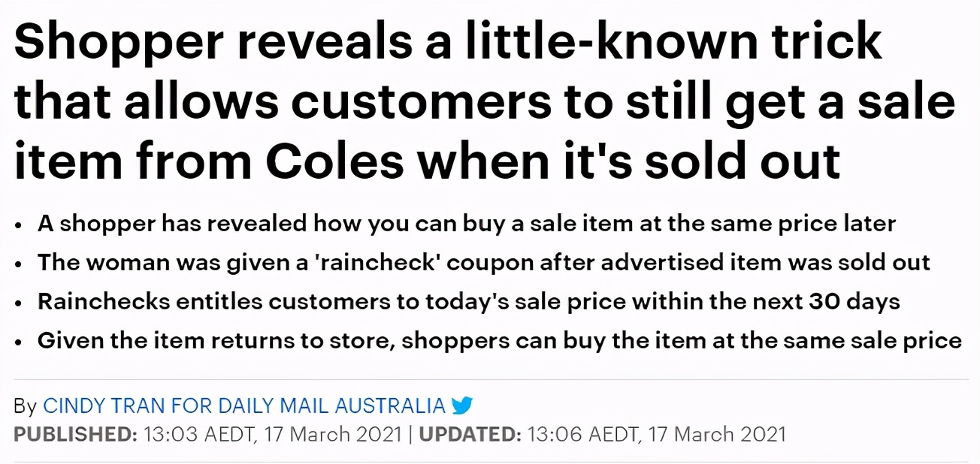Image resolution: width=980 pixels, height=464 pixels.
Task: Select bullet about woman given a coupon
Action: [x=484, y=262]
